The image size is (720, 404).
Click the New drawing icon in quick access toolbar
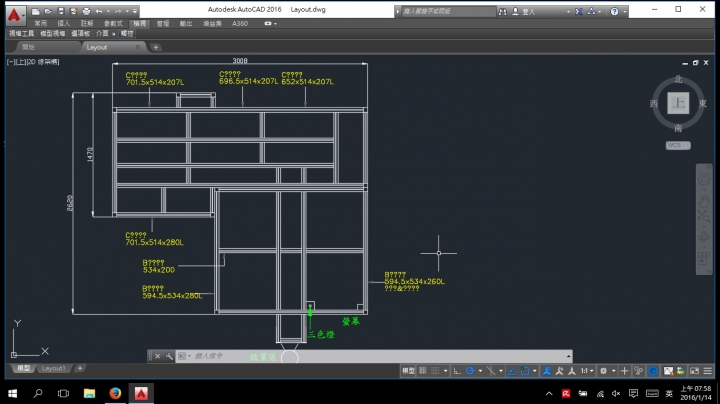[36, 11]
